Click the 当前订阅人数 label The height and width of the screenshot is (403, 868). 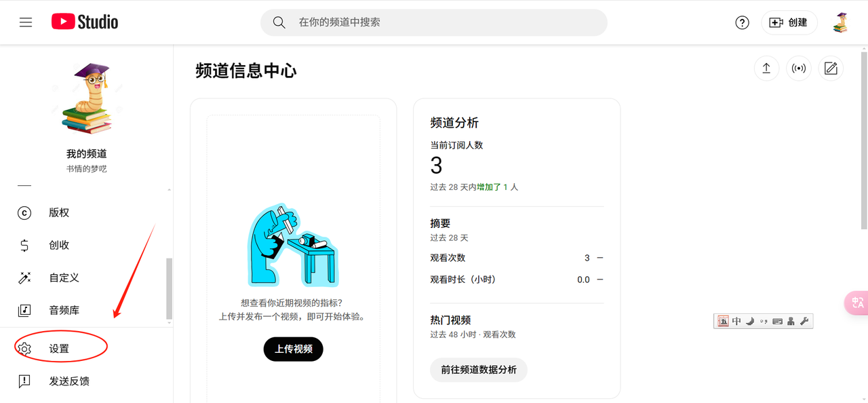456,145
